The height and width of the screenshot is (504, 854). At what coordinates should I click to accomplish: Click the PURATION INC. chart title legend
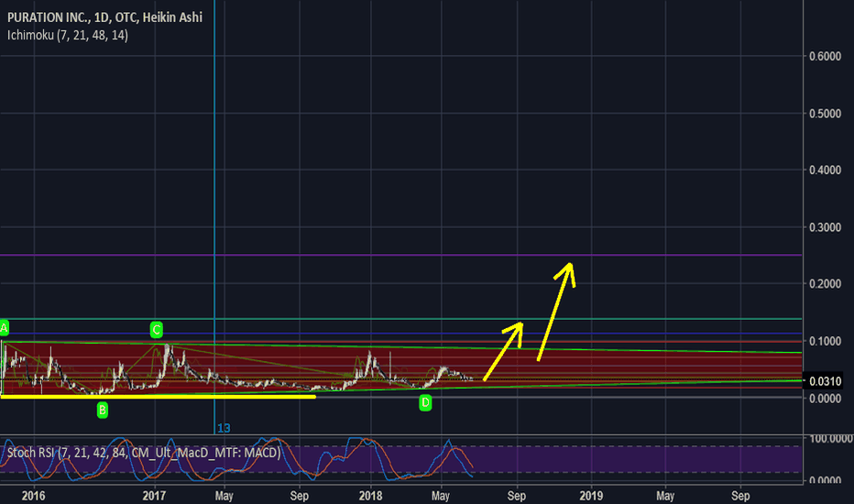click(x=104, y=17)
